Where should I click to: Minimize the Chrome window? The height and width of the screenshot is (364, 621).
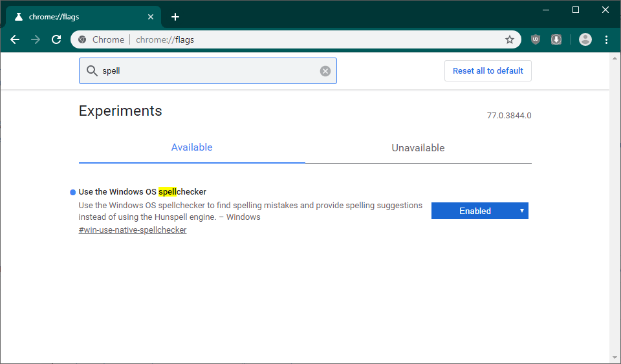pyautogui.click(x=546, y=10)
